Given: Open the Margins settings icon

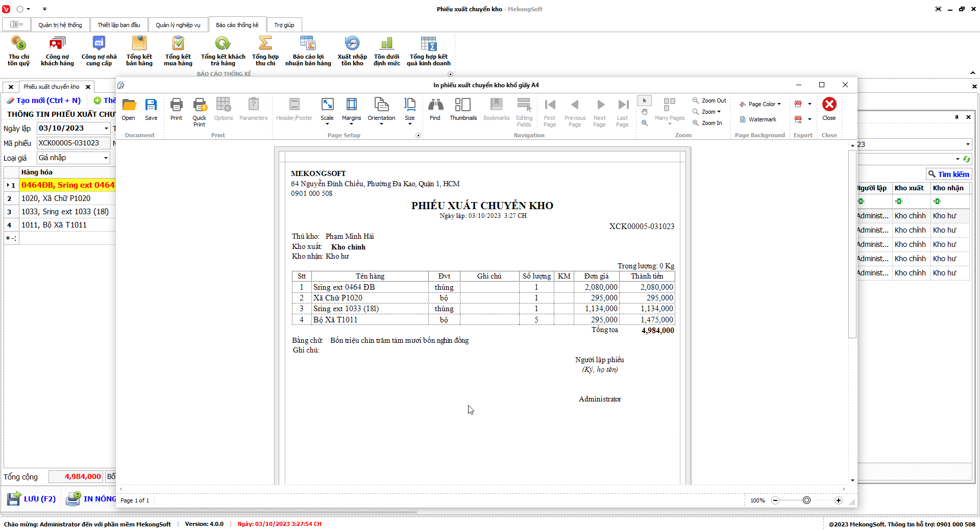Looking at the screenshot, I should coord(351,109).
